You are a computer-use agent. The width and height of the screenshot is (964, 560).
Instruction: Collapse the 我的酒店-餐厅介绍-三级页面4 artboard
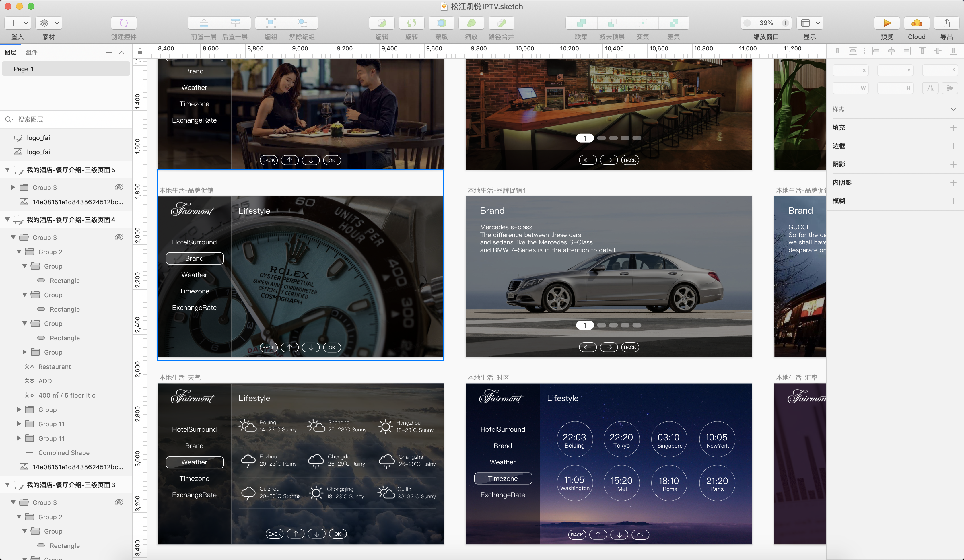coord(7,219)
